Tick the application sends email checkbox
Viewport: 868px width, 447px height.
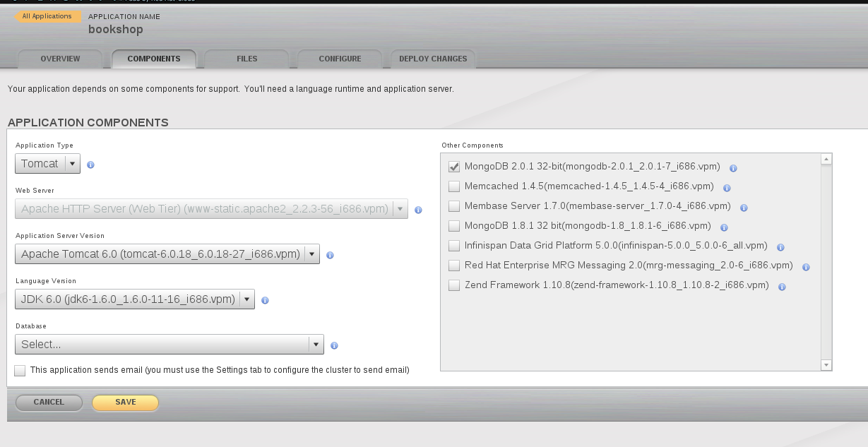pos(20,371)
